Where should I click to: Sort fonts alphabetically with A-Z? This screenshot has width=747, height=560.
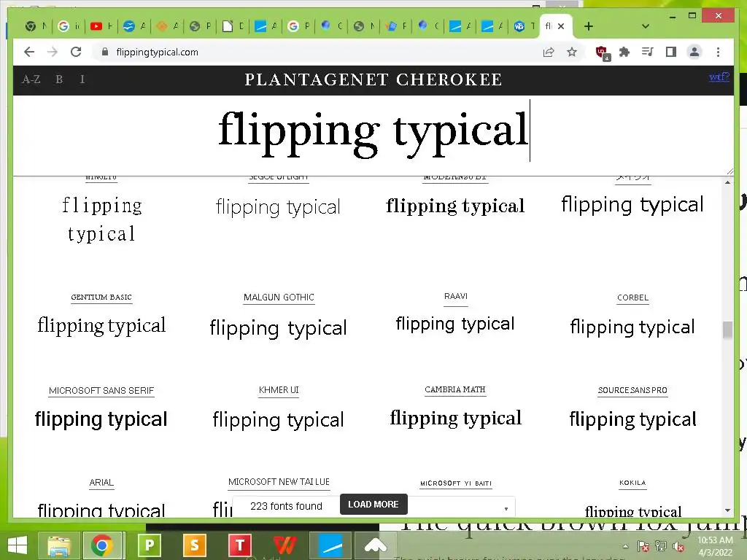pyautogui.click(x=31, y=79)
